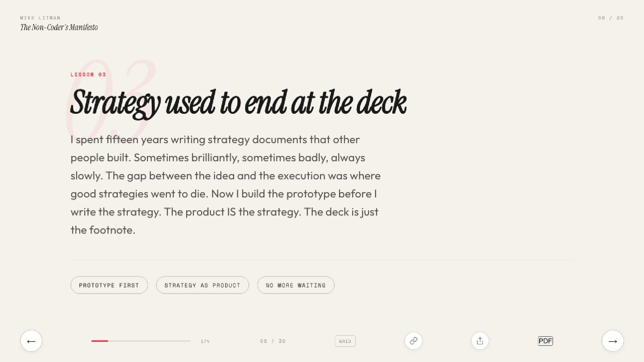
Task: Export the deck using the PDF button
Action: [x=545, y=341]
